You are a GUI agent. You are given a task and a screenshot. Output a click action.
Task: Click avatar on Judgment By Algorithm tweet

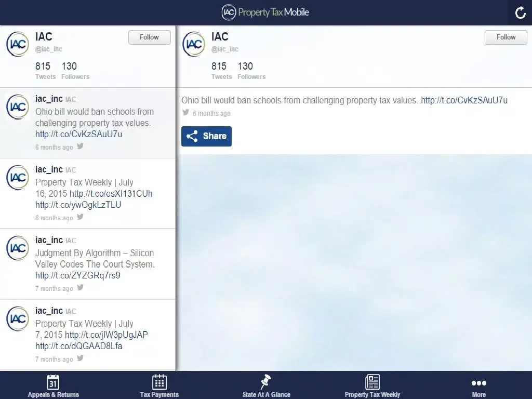click(18, 248)
